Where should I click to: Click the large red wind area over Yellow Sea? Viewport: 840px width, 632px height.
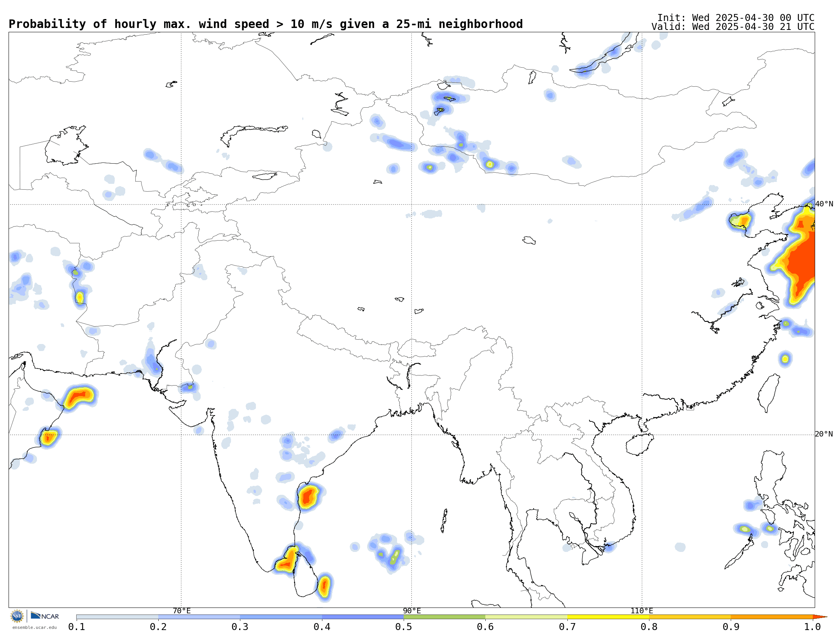click(801, 258)
